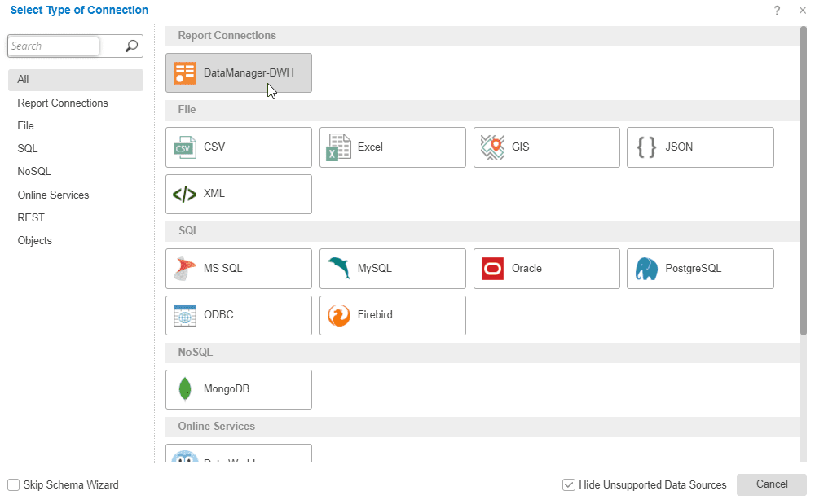Select the Firebird connection icon
Image resolution: width=815 pixels, height=504 pixels.
339,315
